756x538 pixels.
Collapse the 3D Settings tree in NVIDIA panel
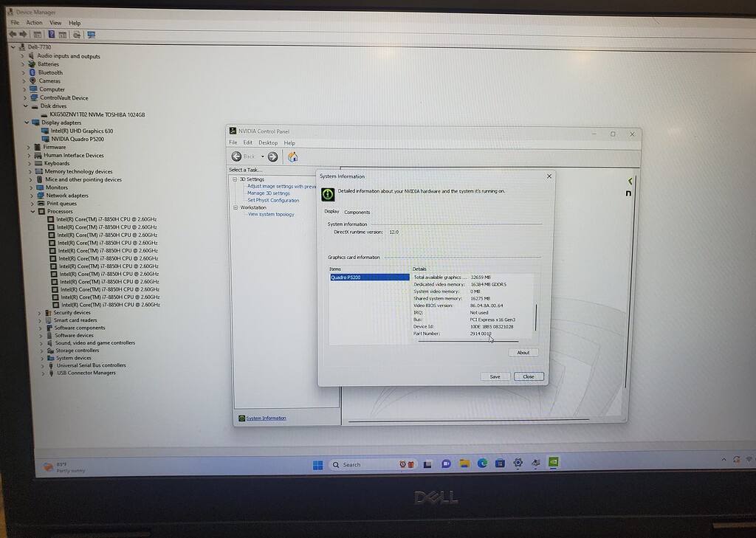point(236,179)
